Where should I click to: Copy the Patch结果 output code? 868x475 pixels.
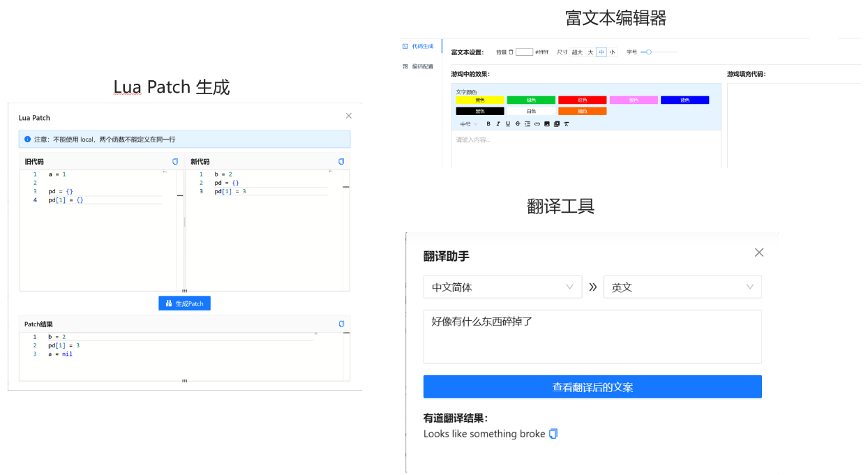(x=341, y=324)
